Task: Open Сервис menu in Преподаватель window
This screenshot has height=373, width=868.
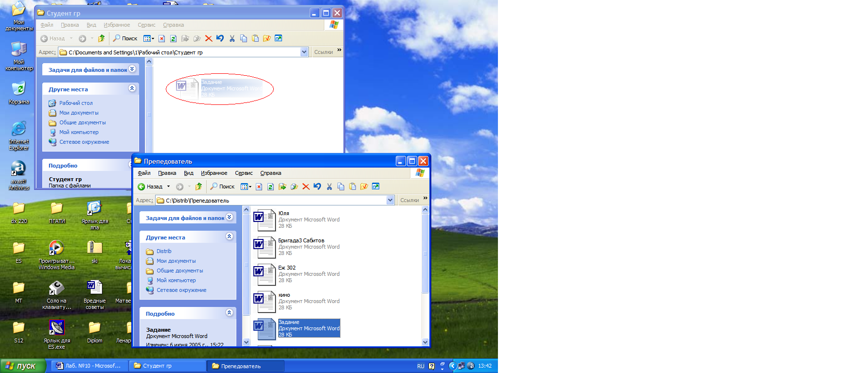Action: [x=244, y=173]
